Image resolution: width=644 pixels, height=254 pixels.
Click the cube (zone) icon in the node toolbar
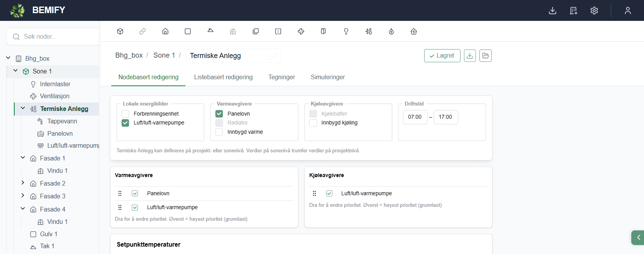pyautogui.click(x=120, y=31)
